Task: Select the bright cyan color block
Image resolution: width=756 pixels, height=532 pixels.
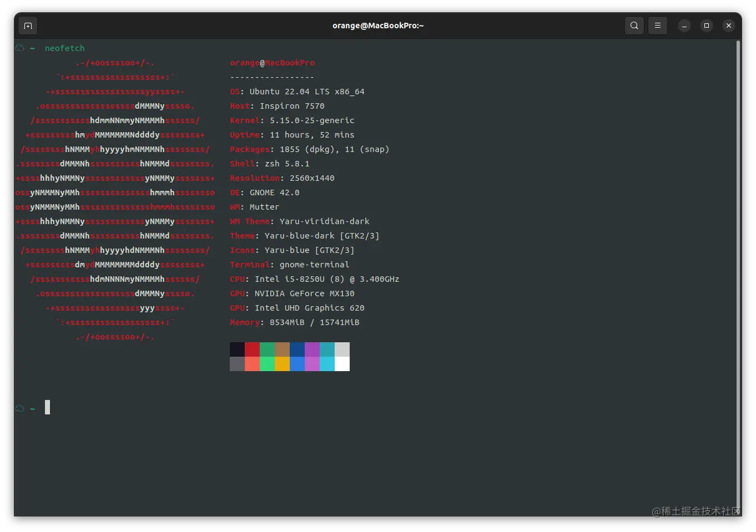Action: 327,364
